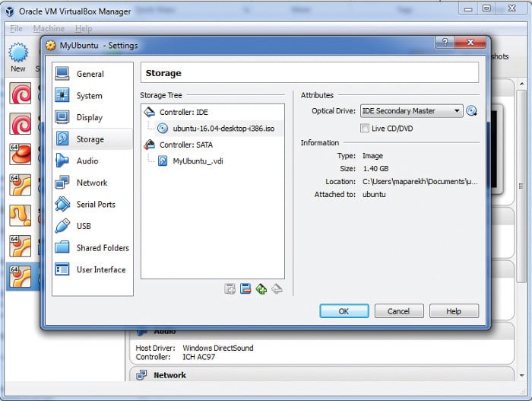Open the Shared Folders settings page

coord(102,248)
